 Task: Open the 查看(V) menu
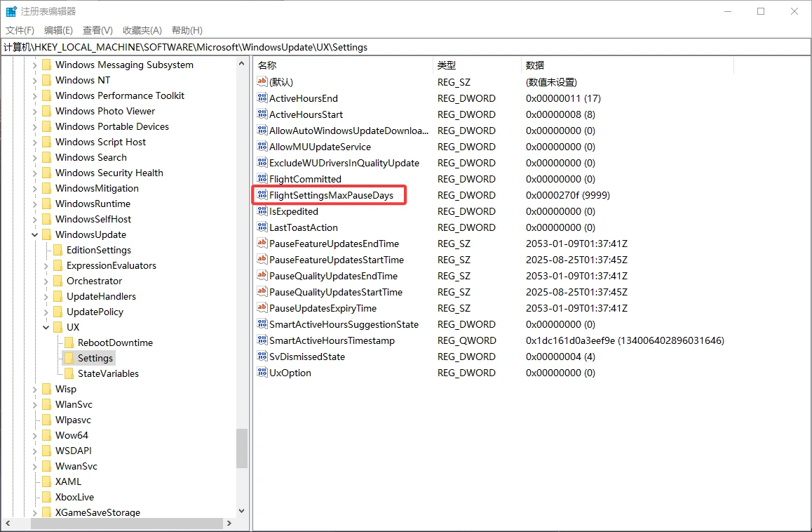point(97,30)
